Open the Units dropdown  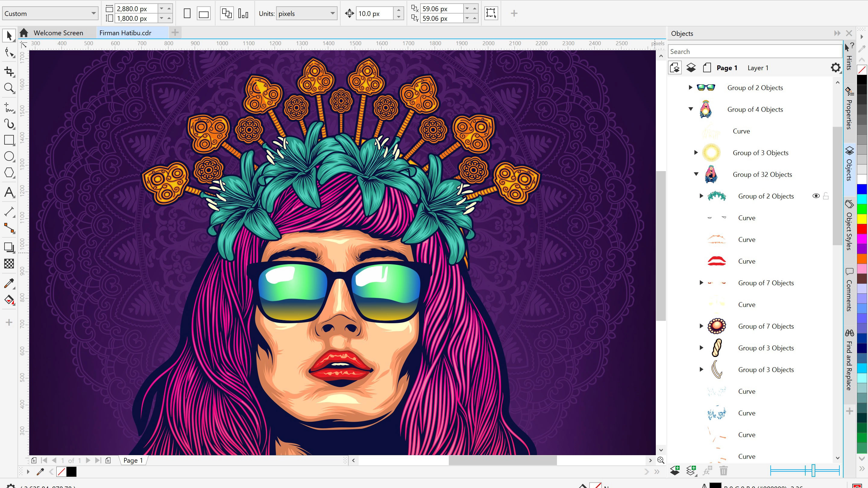[332, 14]
